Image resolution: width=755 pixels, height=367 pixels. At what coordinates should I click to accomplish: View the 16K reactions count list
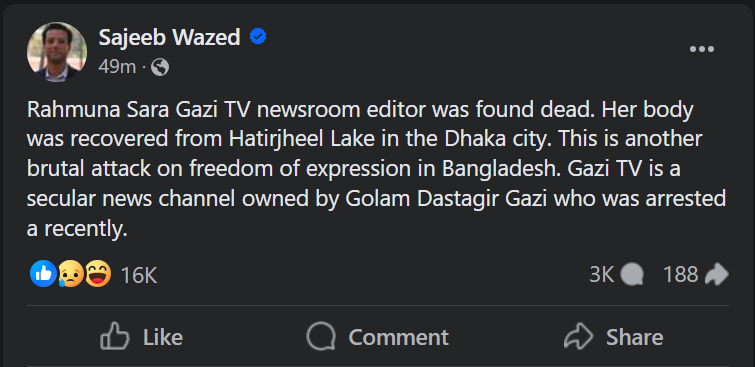pos(139,275)
